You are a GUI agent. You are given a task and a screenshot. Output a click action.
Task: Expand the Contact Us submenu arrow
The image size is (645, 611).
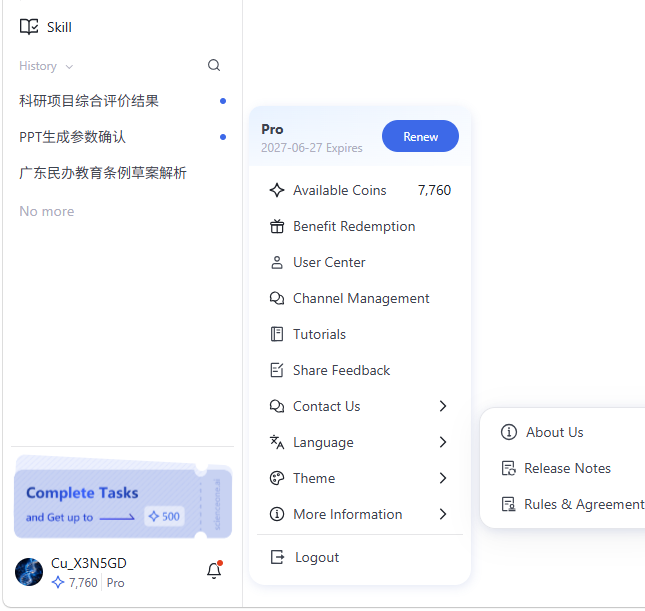click(443, 406)
